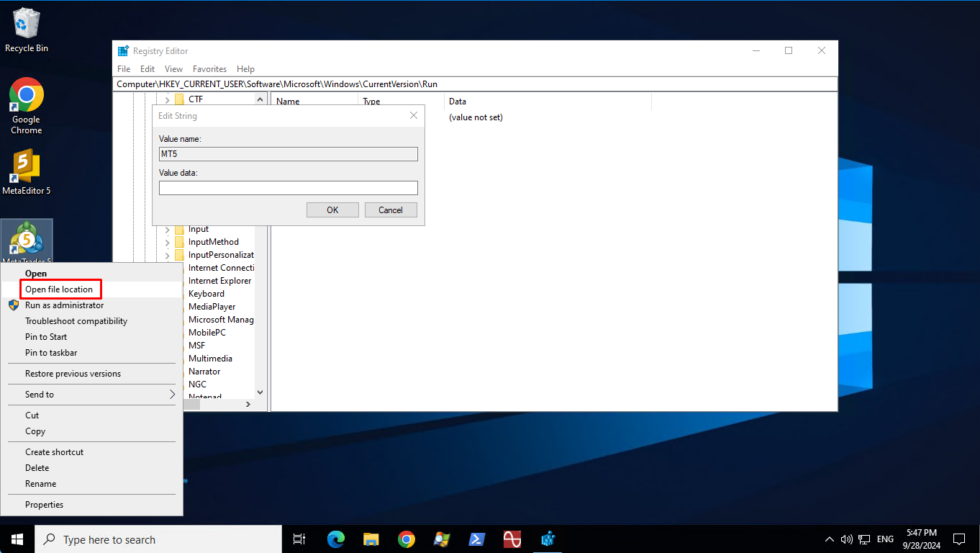Select the Keyboard registry key

pos(207,294)
